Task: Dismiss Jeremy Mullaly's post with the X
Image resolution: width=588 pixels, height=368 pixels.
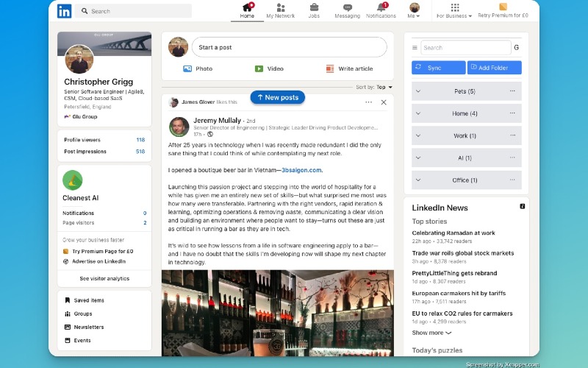Action: point(384,102)
